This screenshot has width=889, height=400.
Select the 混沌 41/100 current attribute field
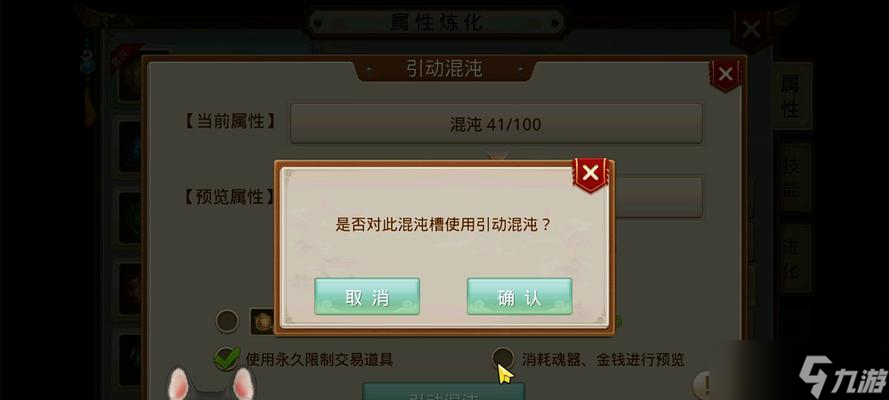point(496,124)
